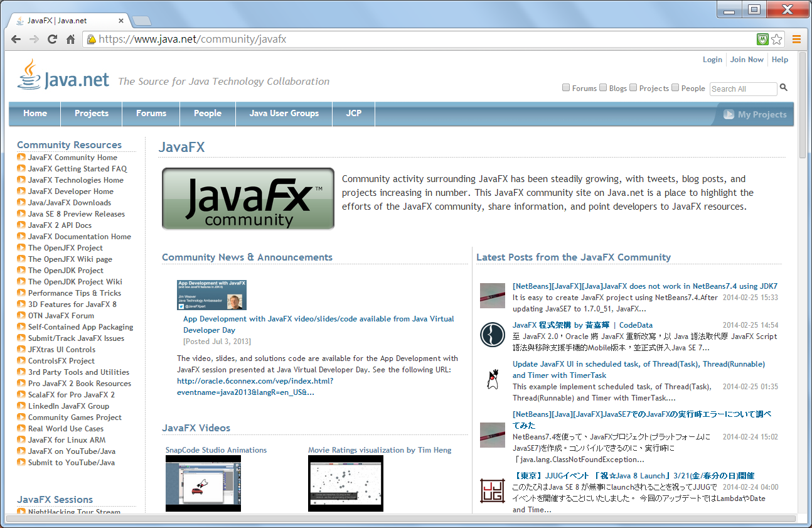Click the Java.net coffee cup logo

[29, 75]
